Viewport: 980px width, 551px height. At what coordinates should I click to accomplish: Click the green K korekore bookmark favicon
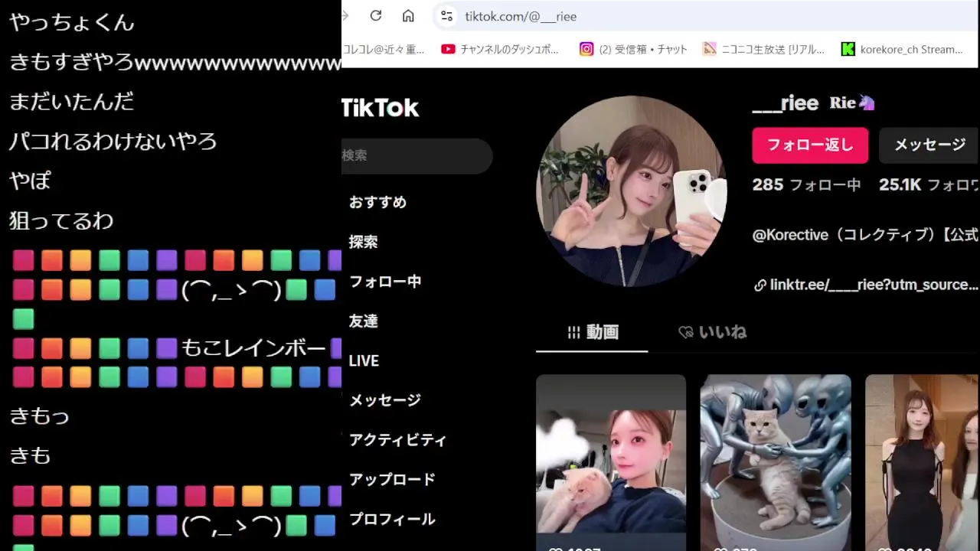pyautogui.click(x=848, y=49)
